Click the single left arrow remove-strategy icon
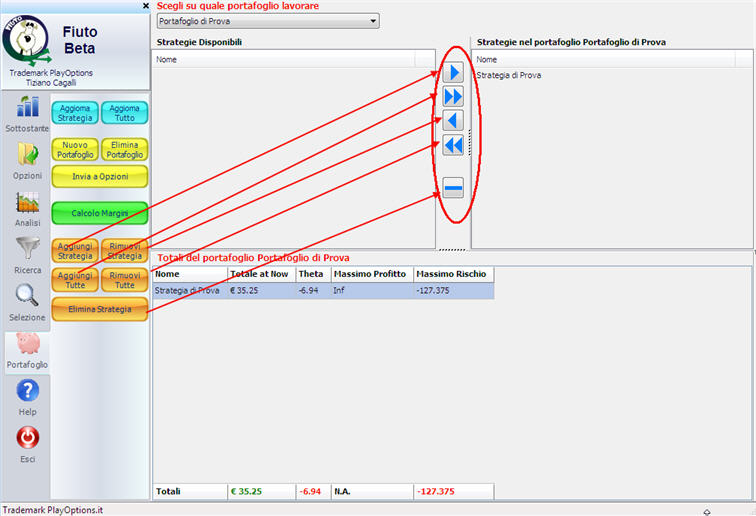 tap(453, 120)
